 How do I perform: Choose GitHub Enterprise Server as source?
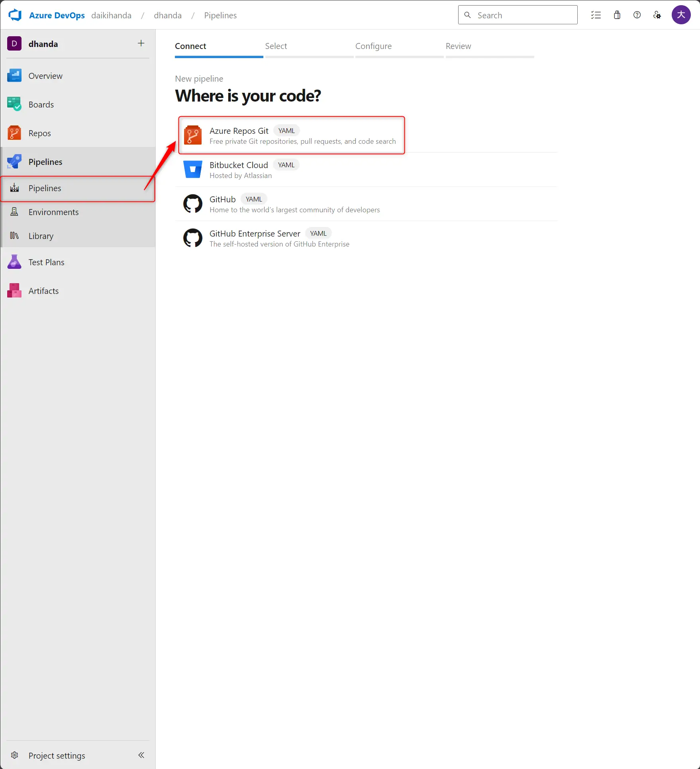click(x=366, y=238)
